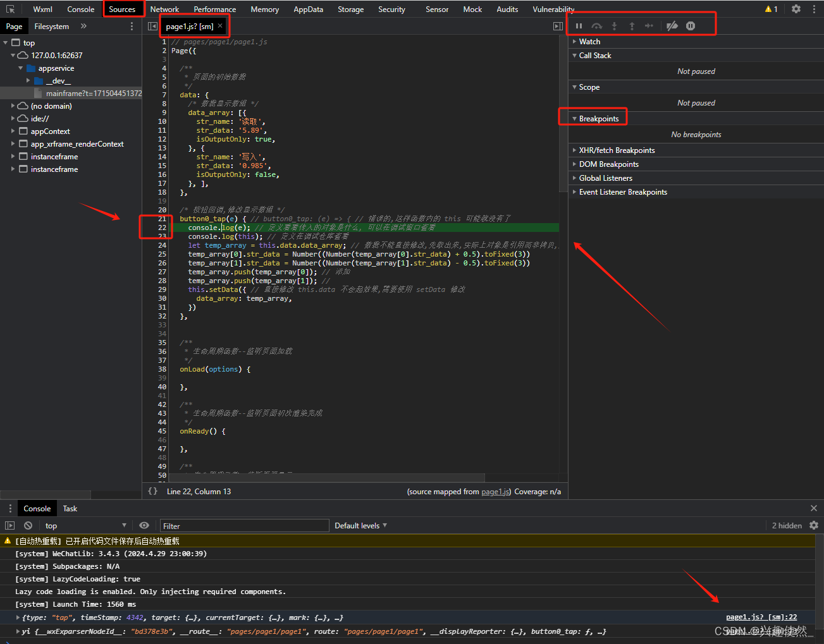Set breakpoint on line number 24
This screenshot has width=824, height=644.
click(163, 245)
